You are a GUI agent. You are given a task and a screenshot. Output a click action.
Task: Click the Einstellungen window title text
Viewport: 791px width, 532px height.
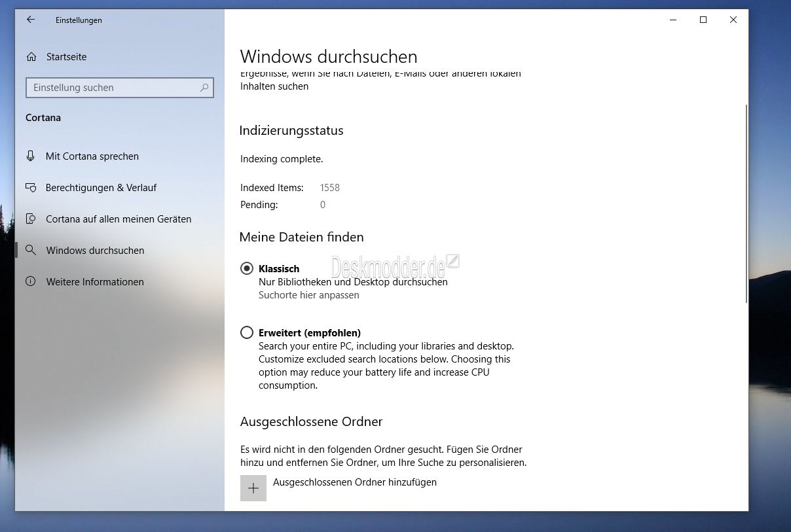click(79, 20)
